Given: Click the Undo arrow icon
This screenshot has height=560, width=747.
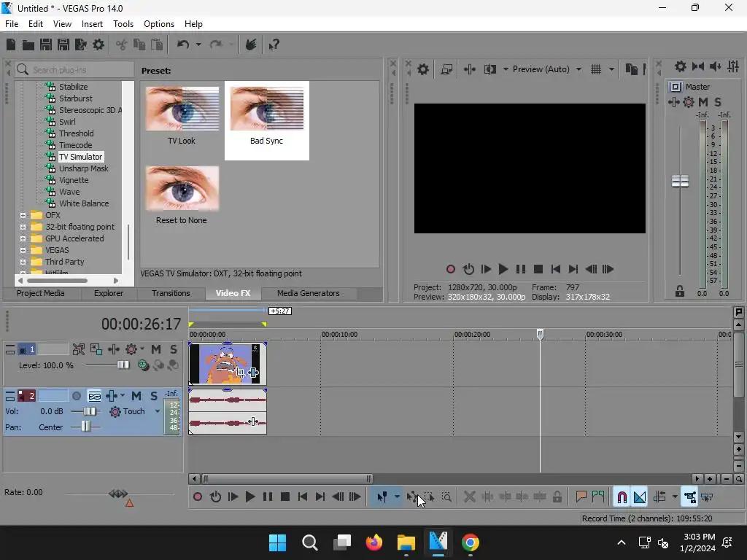Looking at the screenshot, I should 183,44.
